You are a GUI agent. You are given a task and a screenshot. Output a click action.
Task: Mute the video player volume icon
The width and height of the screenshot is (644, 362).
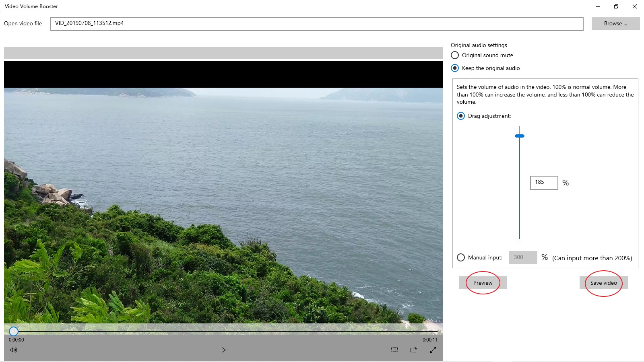click(x=14, y=350)
